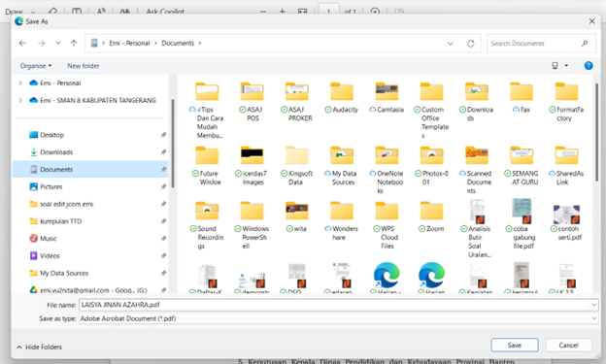606x364 pixels.
Task: Click the Save button
Action: pos(515,345)
